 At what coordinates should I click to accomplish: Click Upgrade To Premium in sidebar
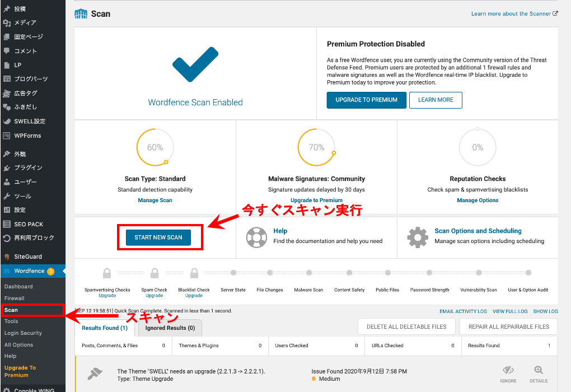[20, 371]
